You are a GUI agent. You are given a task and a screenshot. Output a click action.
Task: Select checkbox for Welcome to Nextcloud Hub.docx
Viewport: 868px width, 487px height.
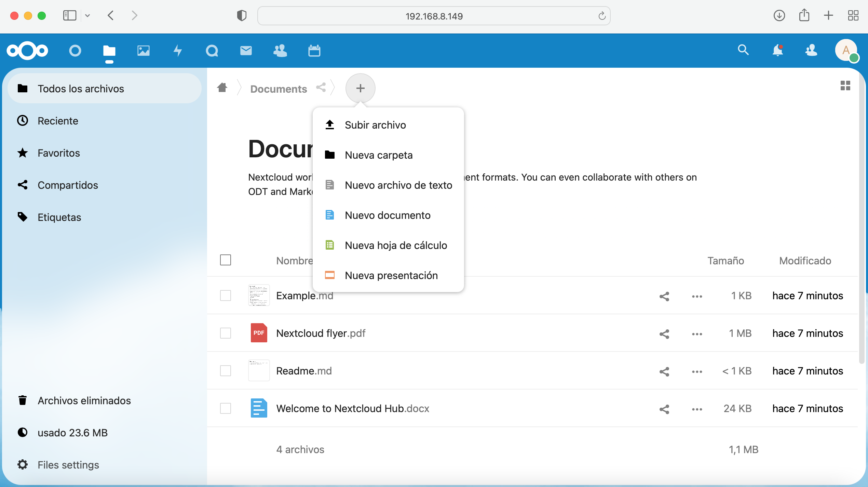[x=226, y=408]
